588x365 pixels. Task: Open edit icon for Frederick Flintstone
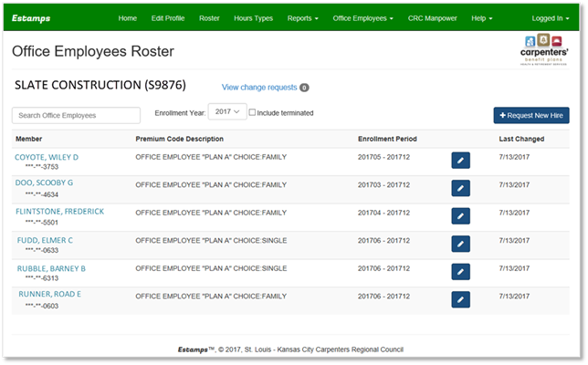(460, 216)
